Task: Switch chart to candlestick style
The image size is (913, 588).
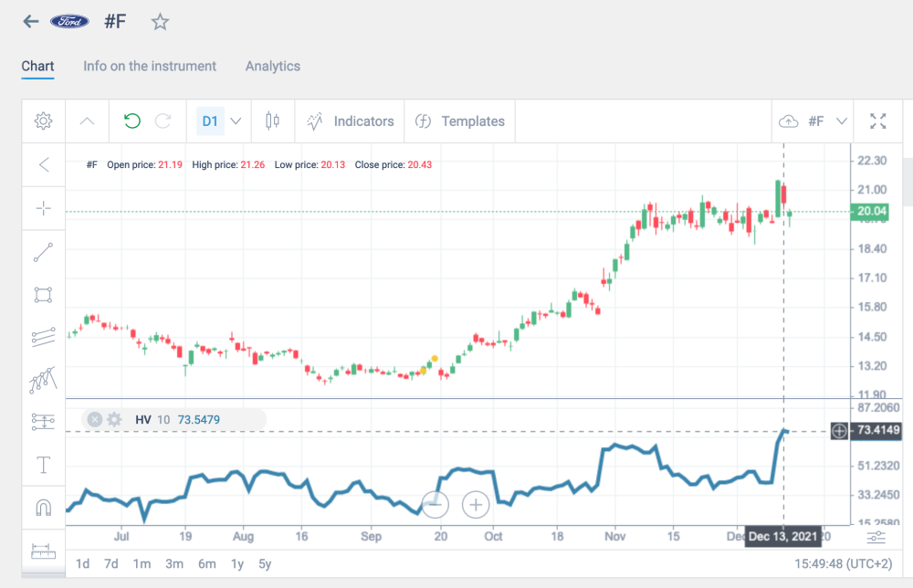Action: [272, 121]
